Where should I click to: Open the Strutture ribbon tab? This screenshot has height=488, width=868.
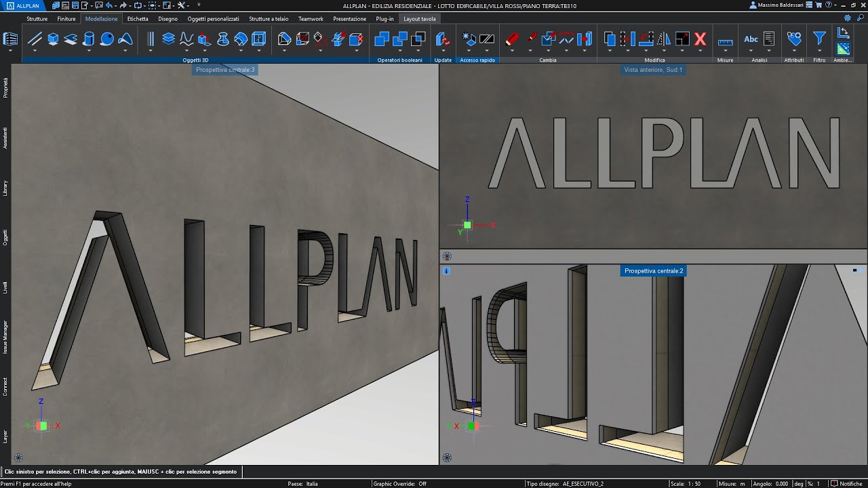tap(37, 19)
